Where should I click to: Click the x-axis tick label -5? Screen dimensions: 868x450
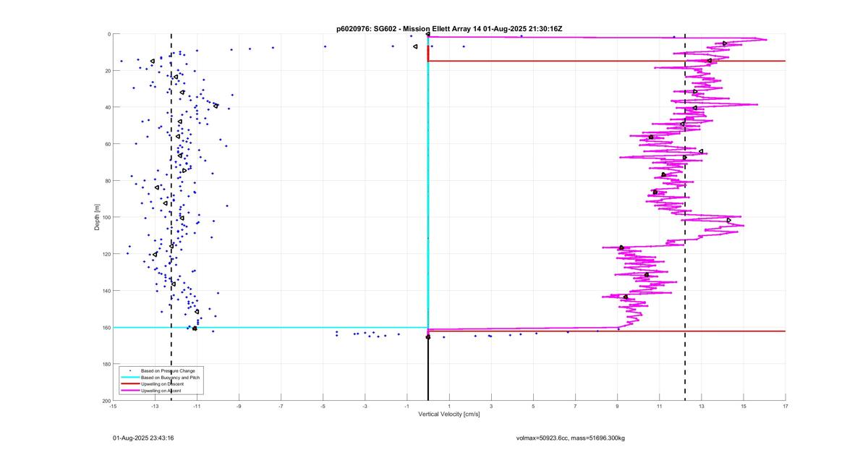click(323, 407)
